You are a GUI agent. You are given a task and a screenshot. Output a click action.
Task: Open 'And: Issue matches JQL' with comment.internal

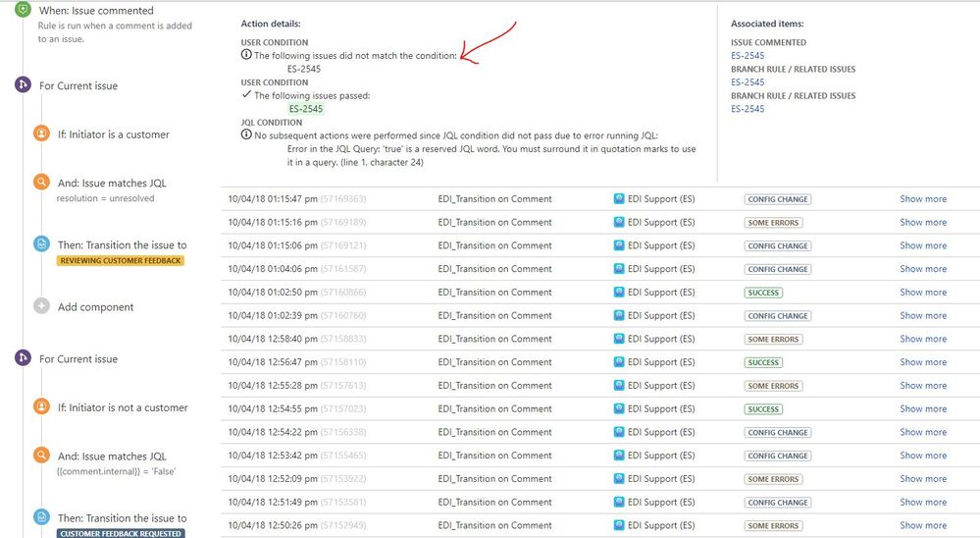pyautogui.click(x=112, y=457)
